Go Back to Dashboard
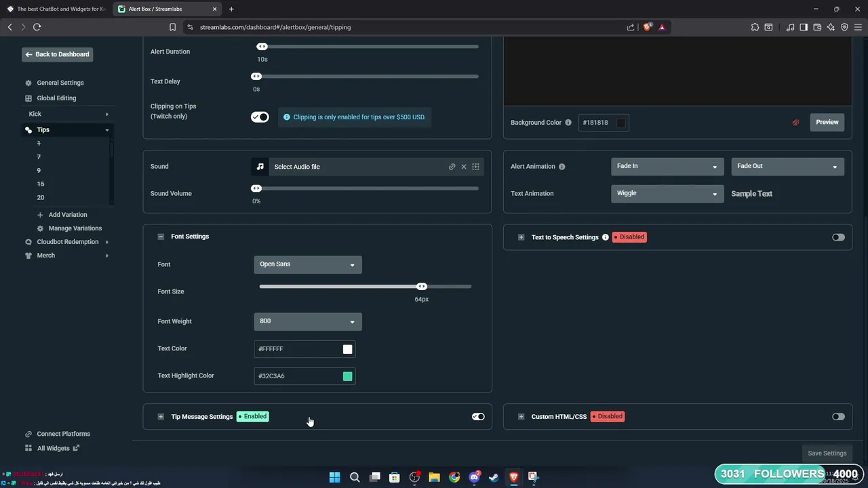This screenshot has height=488, width=868. (57, 54)
